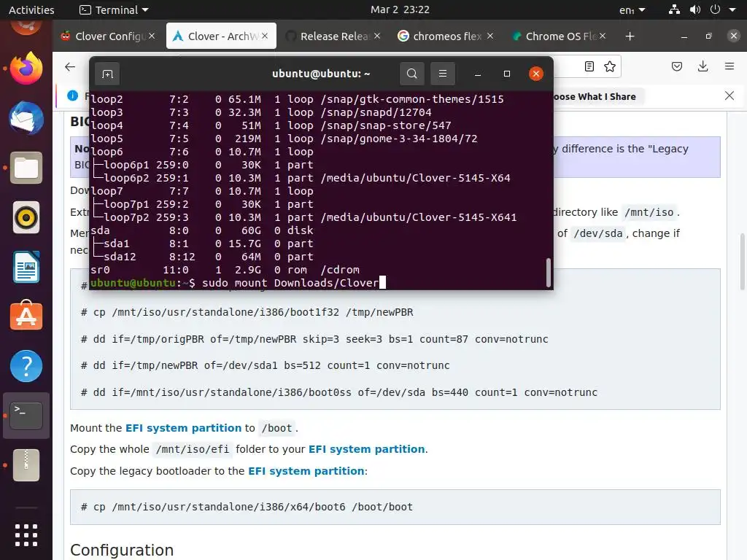This screenshot has height=560, width=747.
Task: Launch Thunderbird Mail from the dock
Action: point(26,118)
